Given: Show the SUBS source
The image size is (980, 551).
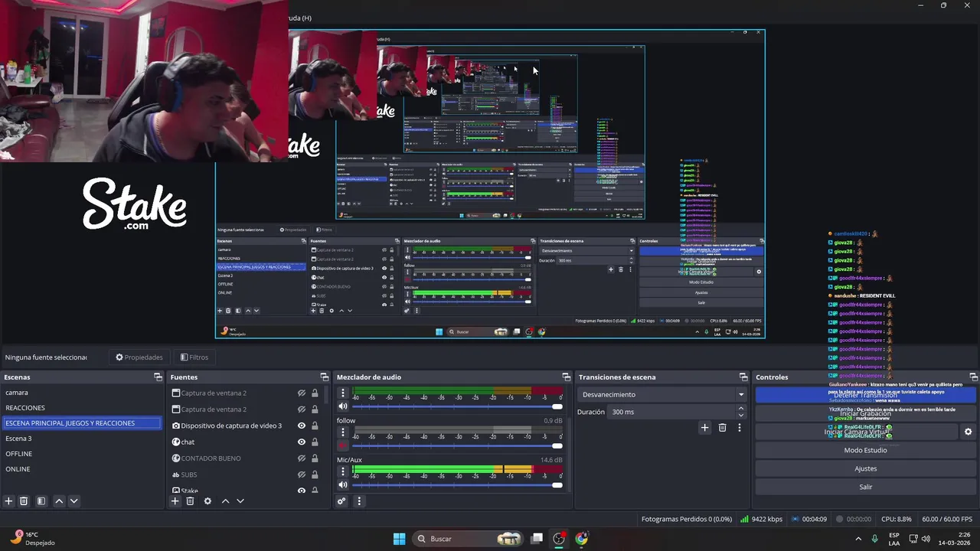Looking at the screenshot, I should coord(302,474).
